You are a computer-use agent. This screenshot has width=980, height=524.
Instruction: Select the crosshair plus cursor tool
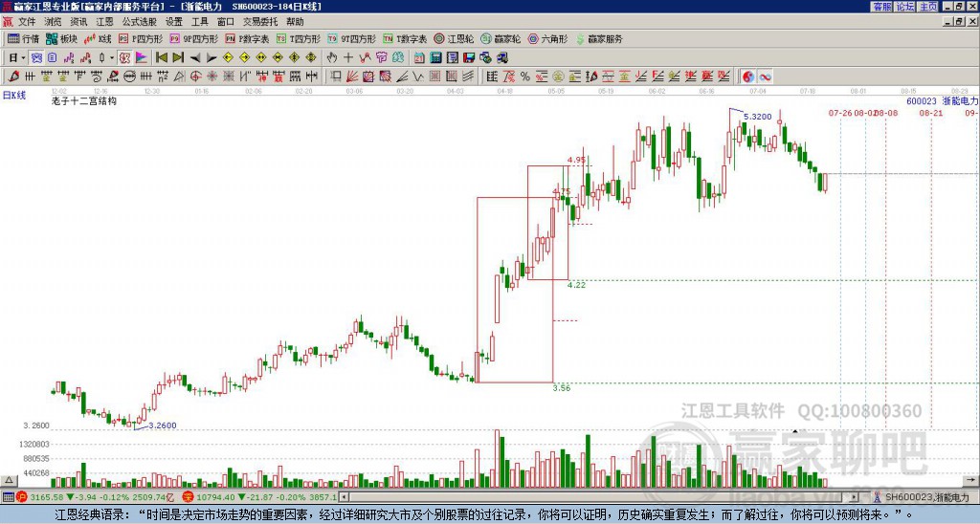pos(348,58)
